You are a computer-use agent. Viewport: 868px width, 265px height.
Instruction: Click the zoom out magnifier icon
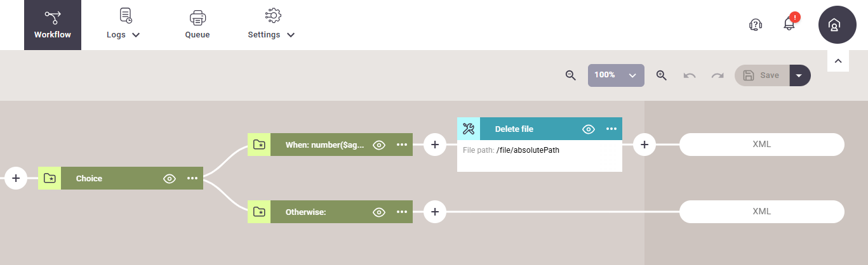tap(571, 75)
